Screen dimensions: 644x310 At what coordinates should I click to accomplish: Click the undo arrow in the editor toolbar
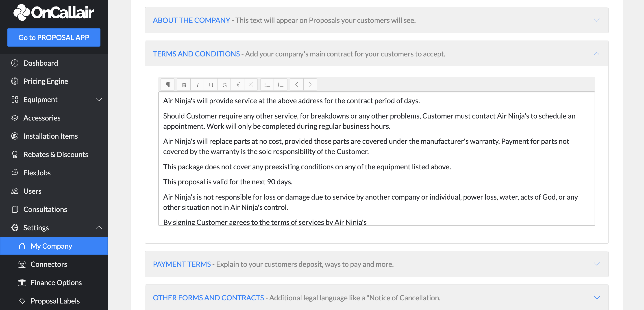coord(297,85)
